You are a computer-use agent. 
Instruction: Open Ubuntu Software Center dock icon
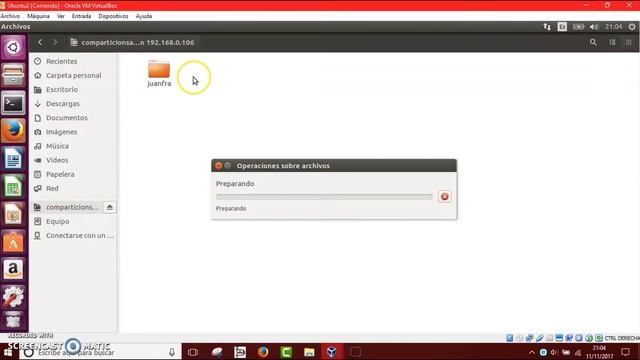13,242
